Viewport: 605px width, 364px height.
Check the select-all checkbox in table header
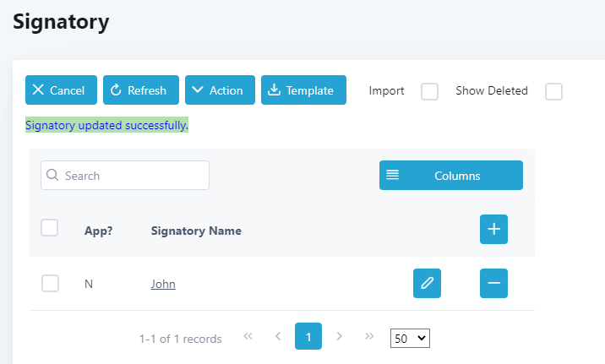pyautogui.click(x=49, y=227)
